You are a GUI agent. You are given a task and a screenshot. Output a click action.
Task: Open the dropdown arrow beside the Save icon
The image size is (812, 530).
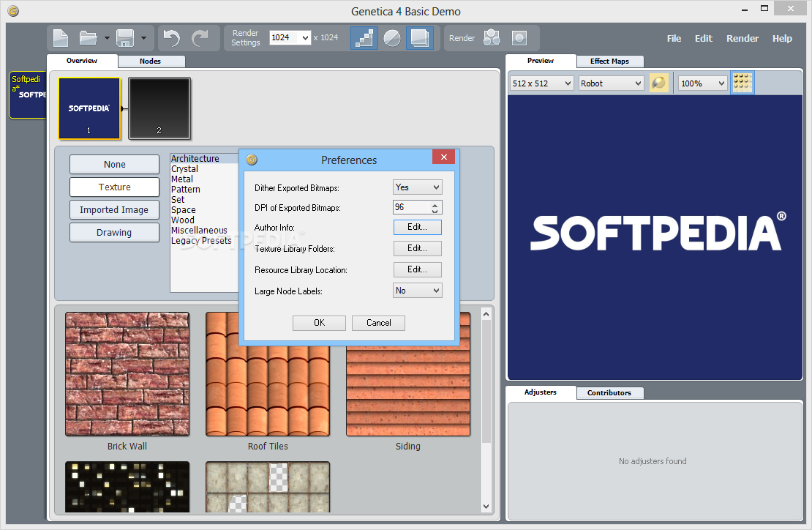tap(143, 38)
